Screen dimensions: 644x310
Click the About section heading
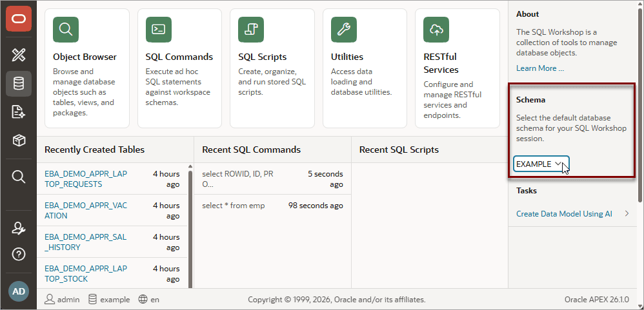527,14
